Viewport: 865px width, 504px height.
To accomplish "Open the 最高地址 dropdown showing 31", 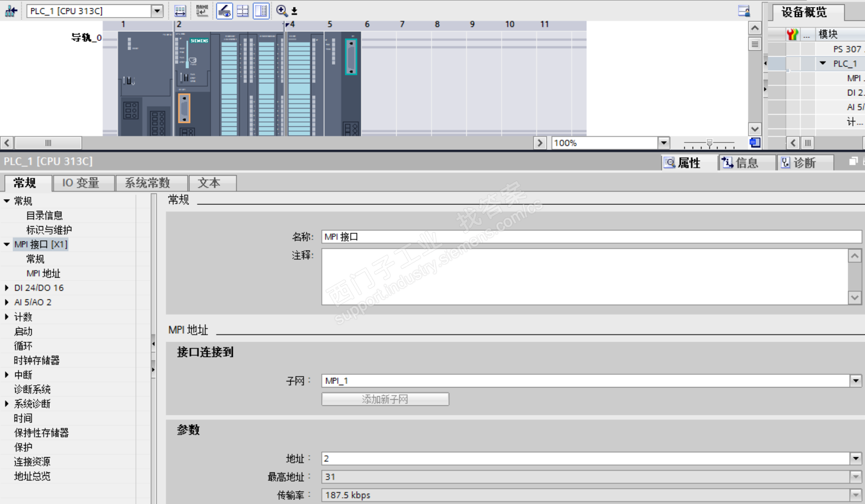I will coord(856,477).
